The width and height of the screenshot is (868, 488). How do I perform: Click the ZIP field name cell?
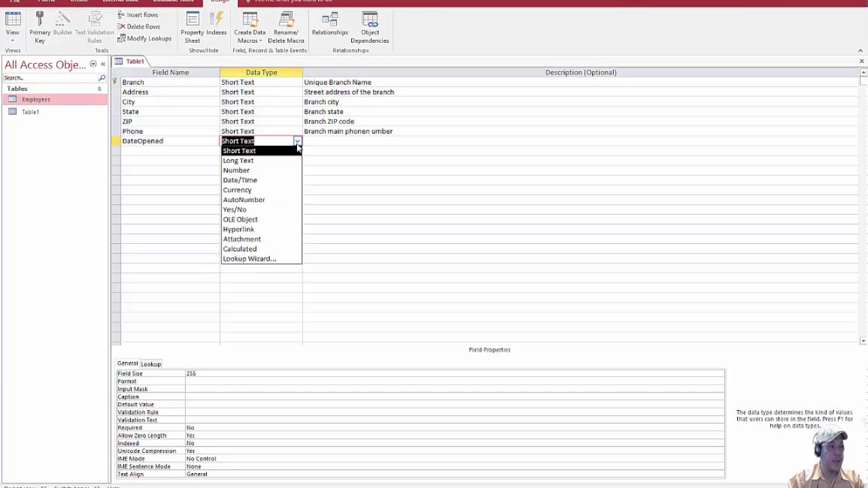pyautogui.click(x=170, y=121)
